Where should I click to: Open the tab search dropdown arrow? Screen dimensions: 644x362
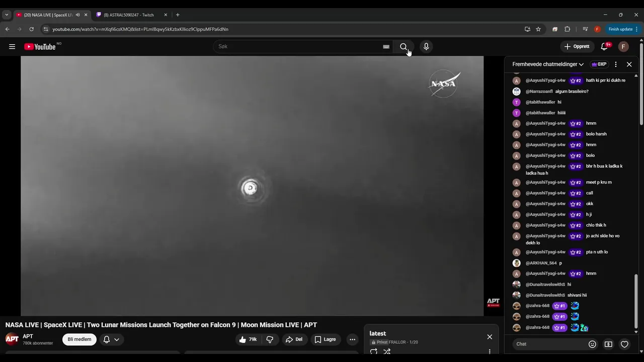pyautogui.click(x=7, y=15)
